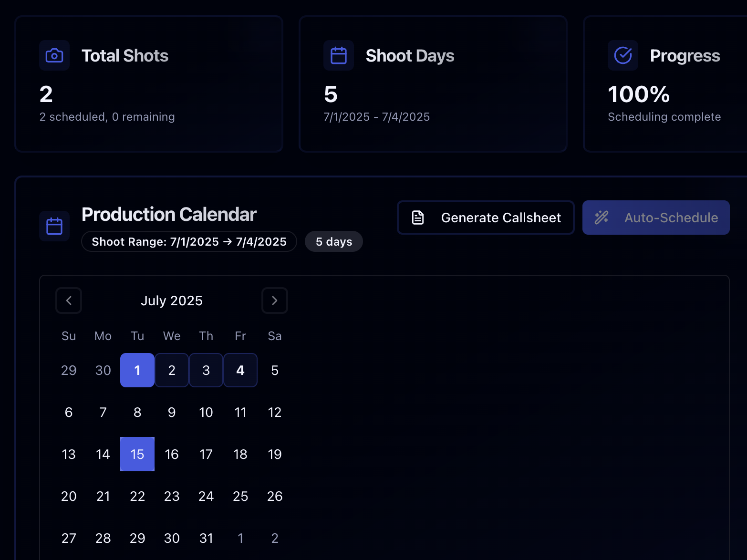The width and height of the screenshot is (747, 560).
Task: Go to next month with right chevron
Action: (275, 301)
